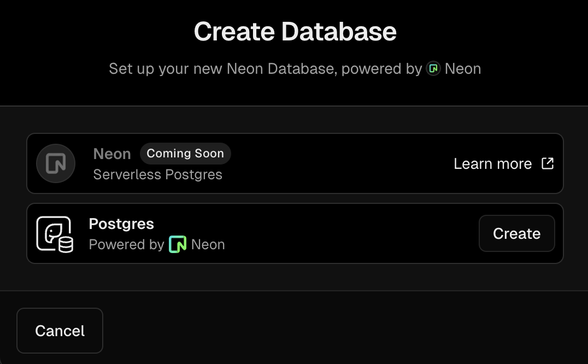Click the Coming Soon badge
Screen dimensions: 588x364
[x=185, y=154]
